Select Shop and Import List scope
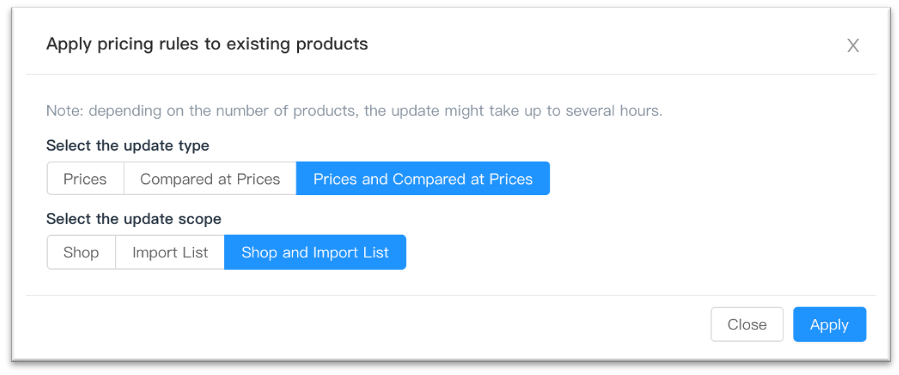 point(315,252)
